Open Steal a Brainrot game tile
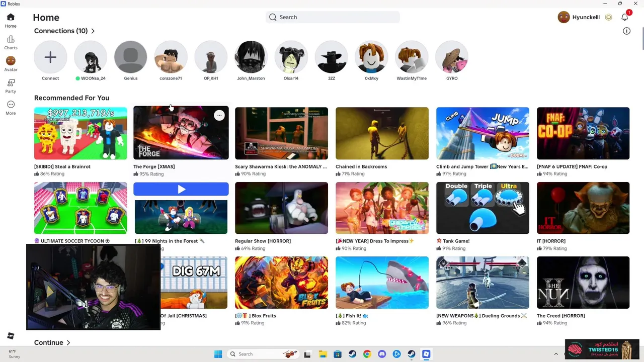This screenshot has width=644, height=362. [x=80, y=133]
